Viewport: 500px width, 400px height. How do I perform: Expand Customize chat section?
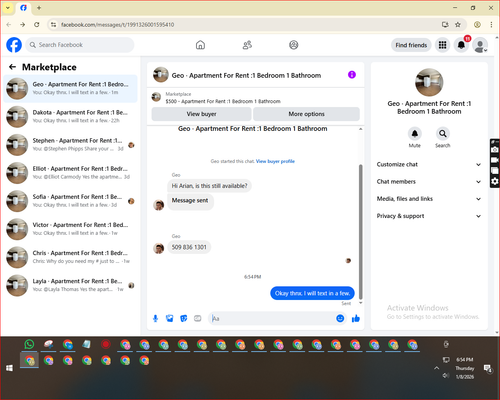coord(429,164)
